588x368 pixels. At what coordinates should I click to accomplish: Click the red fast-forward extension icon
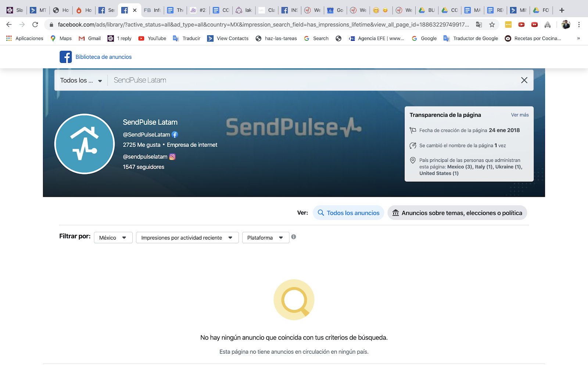pyautogui.click(x=535, y=25)
